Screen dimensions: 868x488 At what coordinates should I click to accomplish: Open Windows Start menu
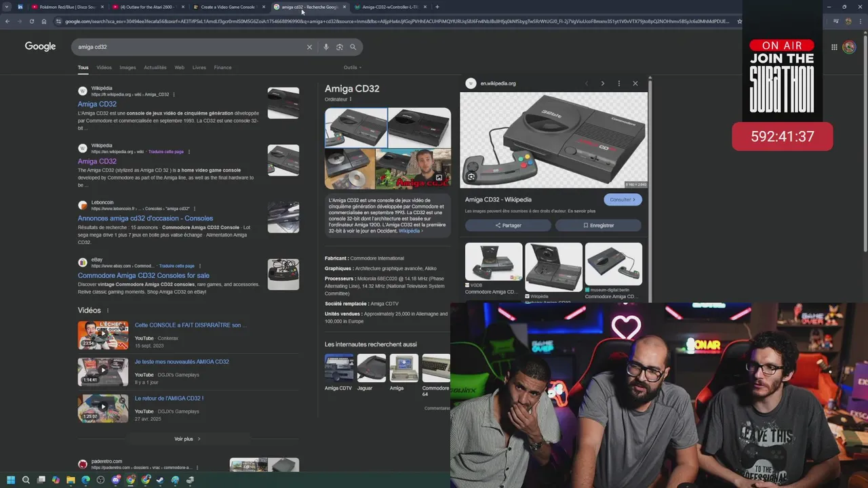pyautogui.click(x=10, y=480)
